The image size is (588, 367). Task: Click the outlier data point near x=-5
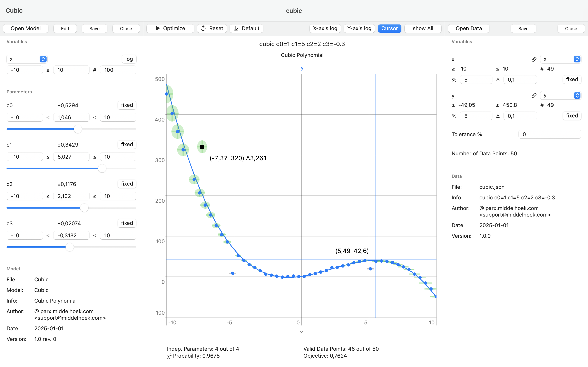click(x=233, y=273)
